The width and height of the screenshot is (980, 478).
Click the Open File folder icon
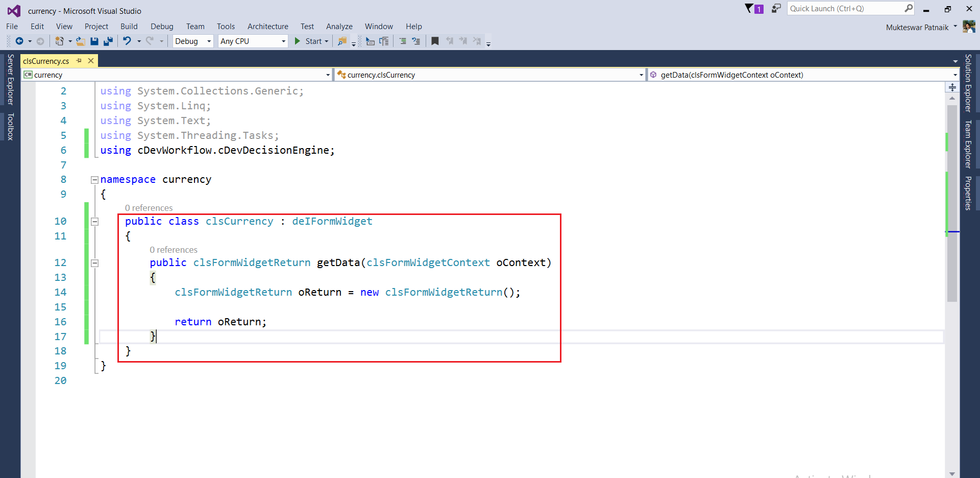coord(81,41)
